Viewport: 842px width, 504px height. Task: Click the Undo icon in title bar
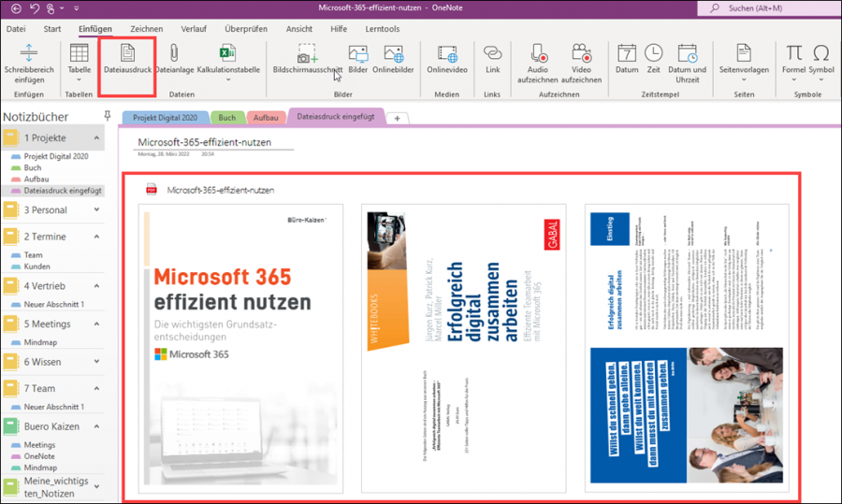[35, 8]
